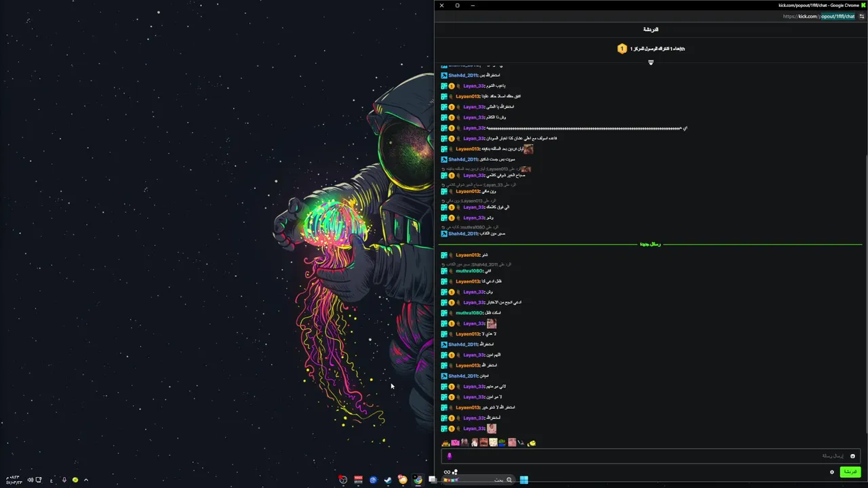Image resolution: width=868 pixels, height=488 pixels.
Task: Click the الدردشة chat header title
Action: 651,30
